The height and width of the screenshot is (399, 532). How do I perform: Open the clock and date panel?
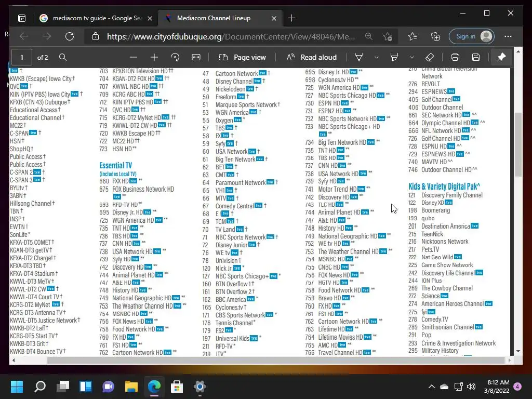point(497,387)
